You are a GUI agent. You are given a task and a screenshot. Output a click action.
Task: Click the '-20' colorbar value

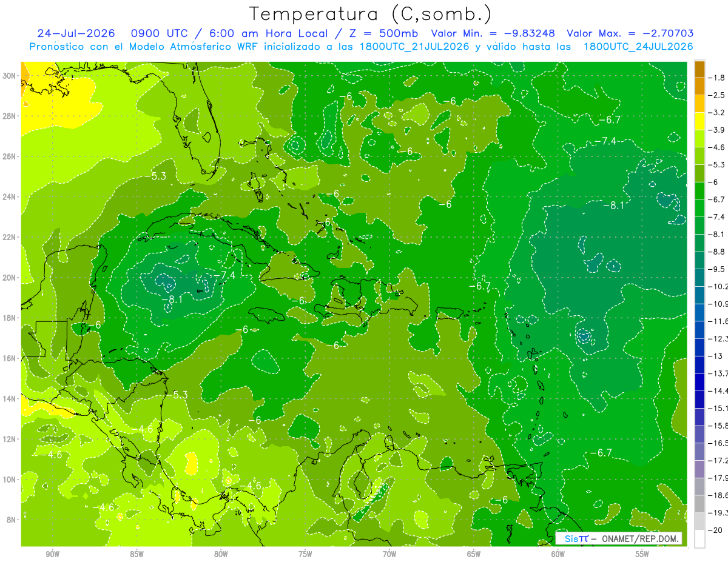point(715,530)
